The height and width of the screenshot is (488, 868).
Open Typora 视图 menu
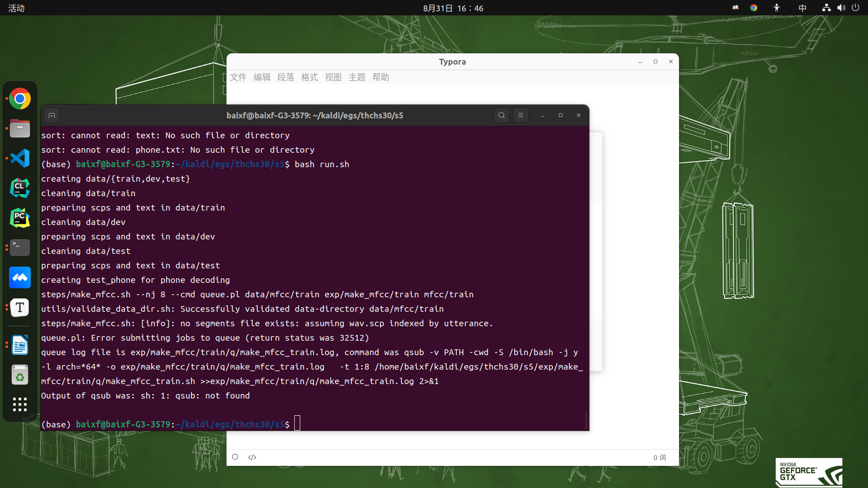point(333,77)
